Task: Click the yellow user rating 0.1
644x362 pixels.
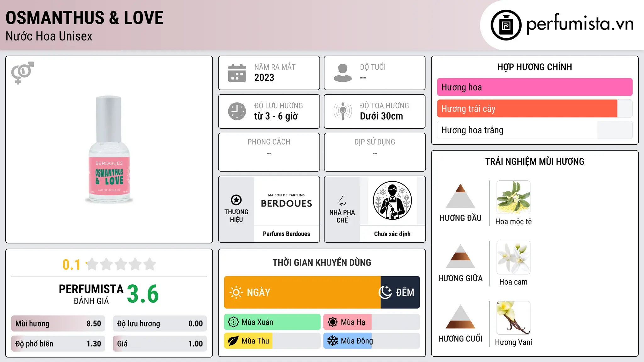Action: (x=71, y=265)
